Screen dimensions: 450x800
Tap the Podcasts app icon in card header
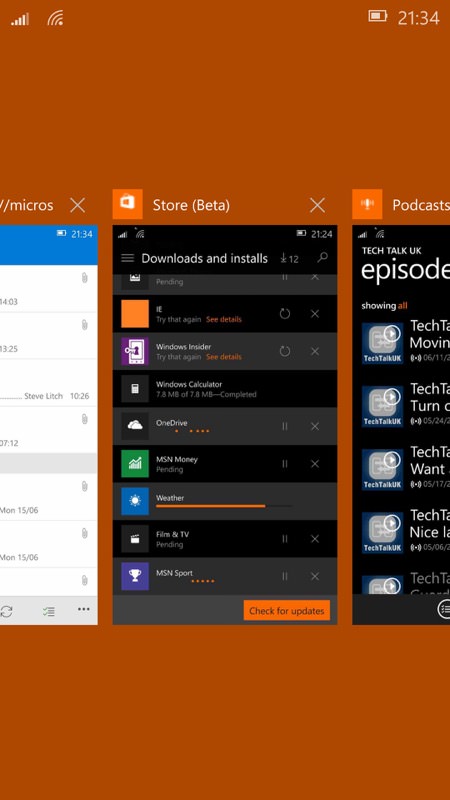click(367, 204)
